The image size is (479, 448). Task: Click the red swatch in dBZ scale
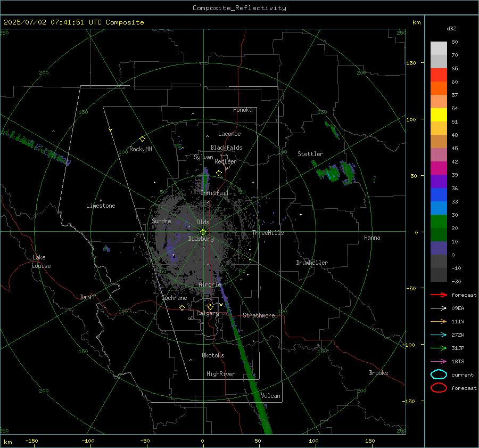[439, 75]
